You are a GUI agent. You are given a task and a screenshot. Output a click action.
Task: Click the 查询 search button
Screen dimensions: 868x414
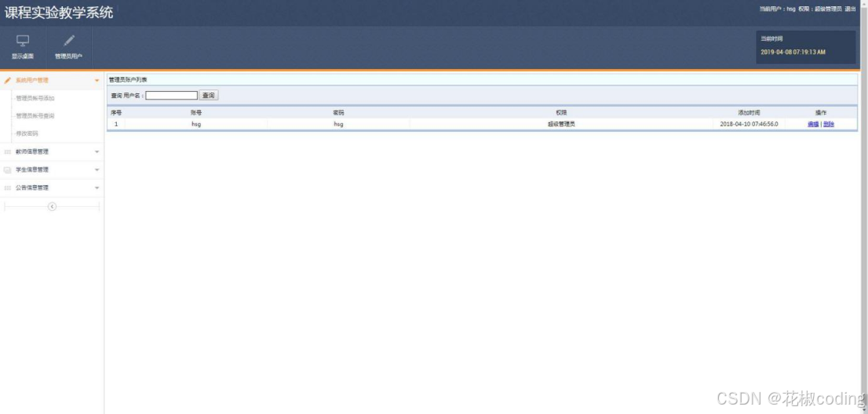[209, 96]
